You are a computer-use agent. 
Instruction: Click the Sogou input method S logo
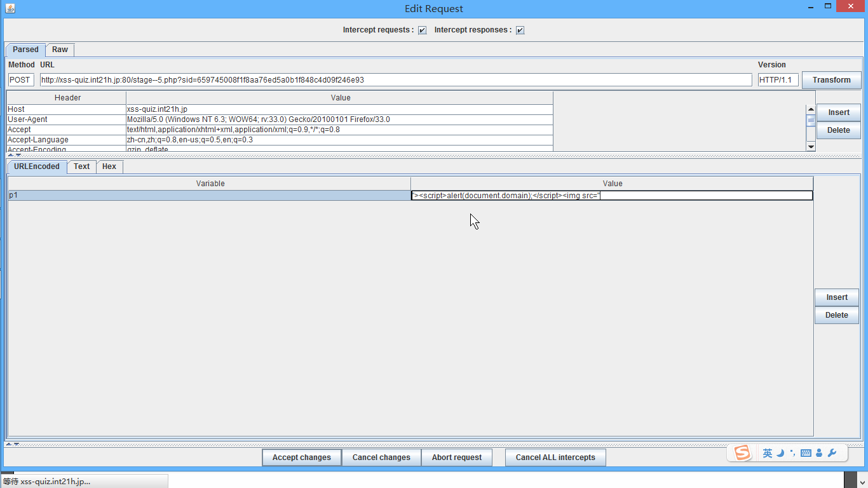(x=742, y=453)
